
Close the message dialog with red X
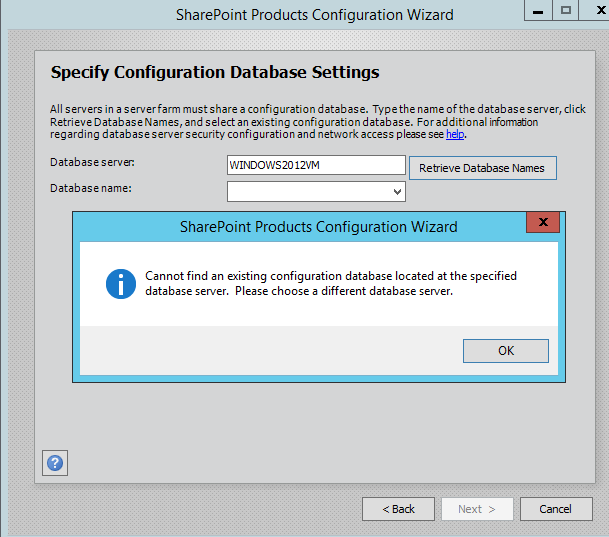(543, 222)
